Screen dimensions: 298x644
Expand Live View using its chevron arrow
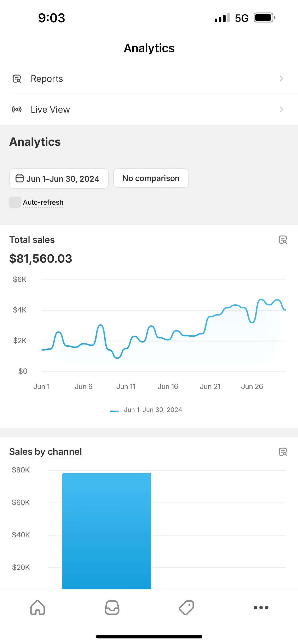(281, 109)
